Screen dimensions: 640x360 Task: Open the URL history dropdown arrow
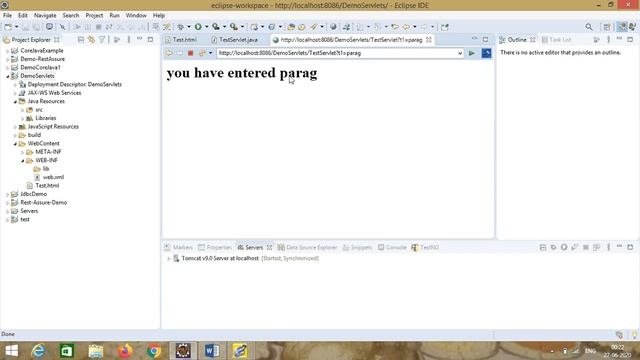coord(460,53)
